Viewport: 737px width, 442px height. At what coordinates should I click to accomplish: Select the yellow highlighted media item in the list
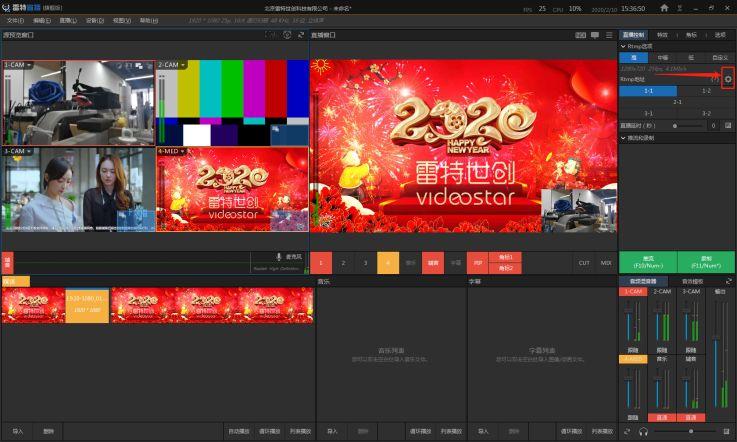coord(87,306)
